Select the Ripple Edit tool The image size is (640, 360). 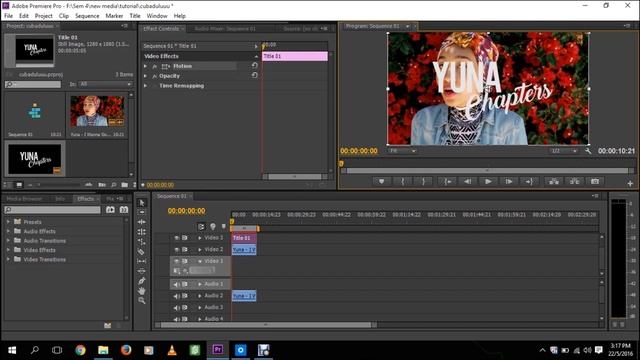[142, 222]
